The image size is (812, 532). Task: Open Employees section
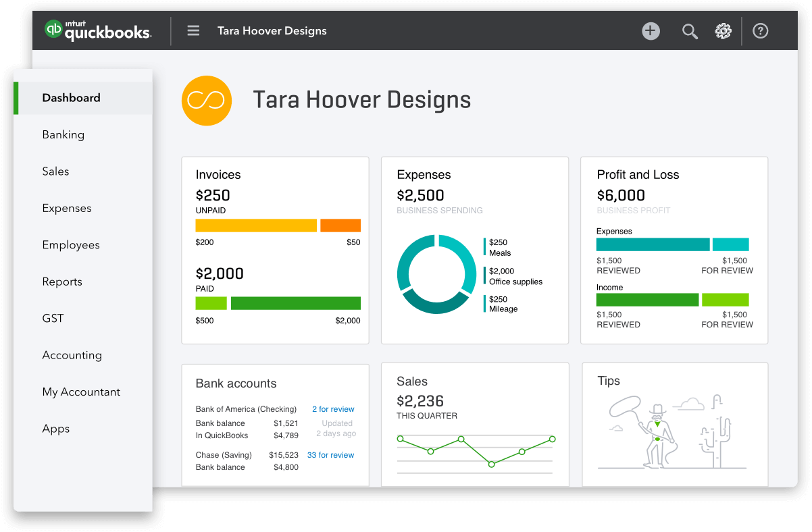(x=71, y=245)
